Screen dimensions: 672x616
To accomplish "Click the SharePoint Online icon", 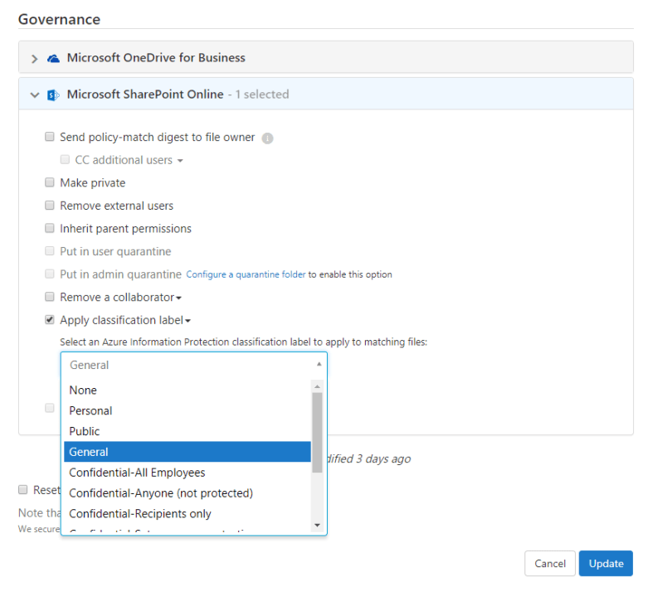I will 53,95.
